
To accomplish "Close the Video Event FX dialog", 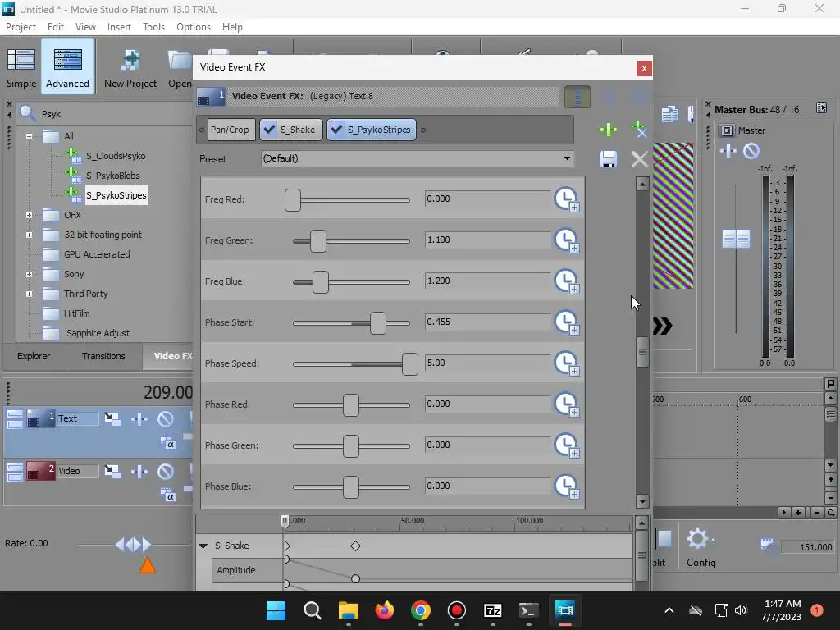I will pos(644,68).
